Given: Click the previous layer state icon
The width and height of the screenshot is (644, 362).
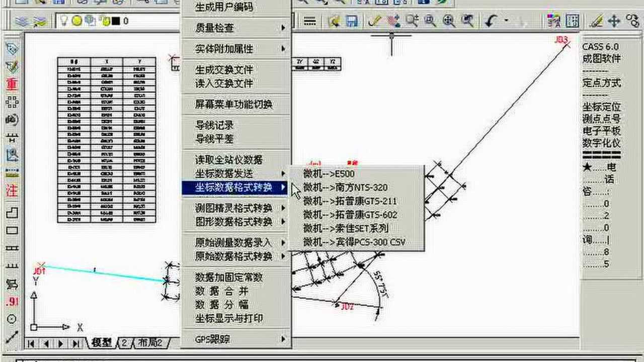Looking at the screenshot, I should 40,21.
